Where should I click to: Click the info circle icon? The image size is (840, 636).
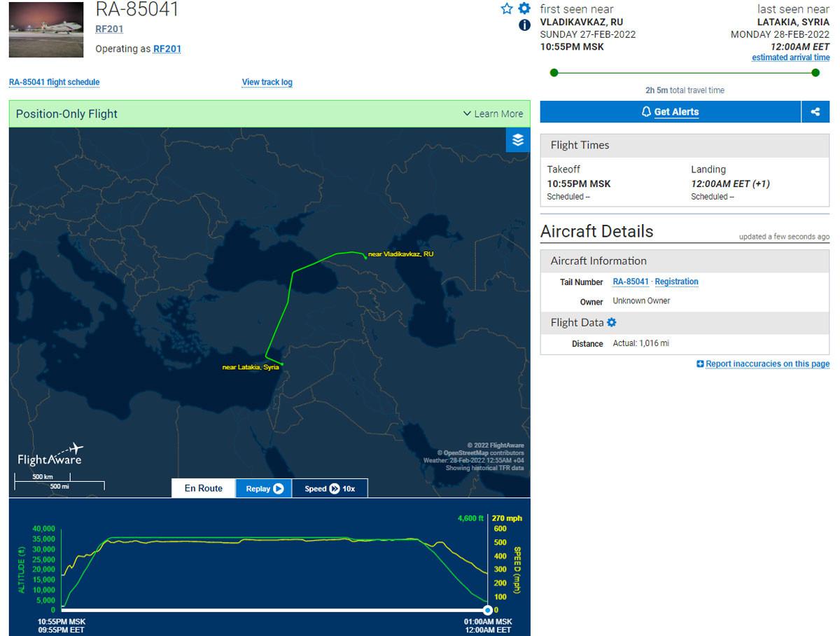(x=524, y=25)
